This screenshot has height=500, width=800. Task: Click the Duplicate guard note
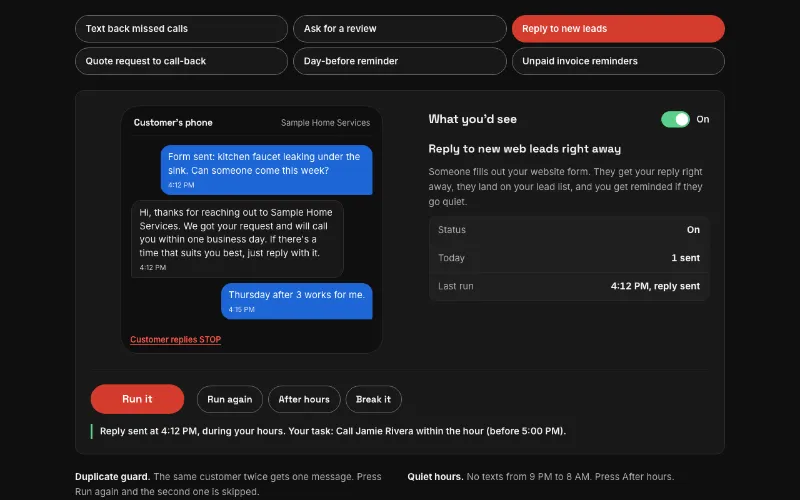point(228,484)
